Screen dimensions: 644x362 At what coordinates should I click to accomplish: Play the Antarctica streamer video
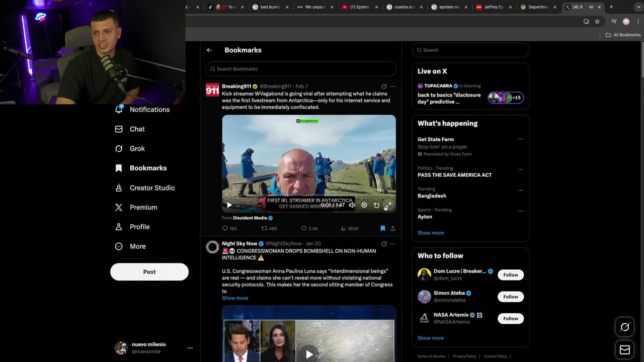[x=229, y=205]
